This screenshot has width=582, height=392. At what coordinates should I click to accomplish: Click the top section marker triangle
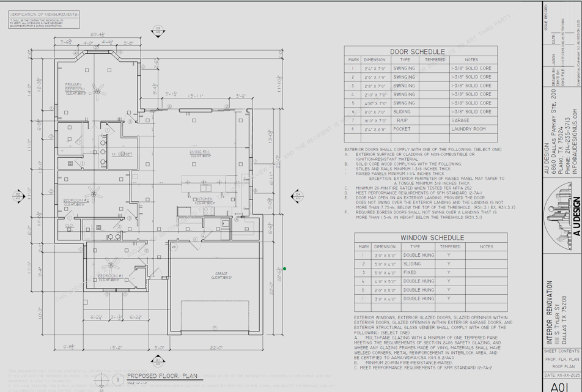coord(158,31)
